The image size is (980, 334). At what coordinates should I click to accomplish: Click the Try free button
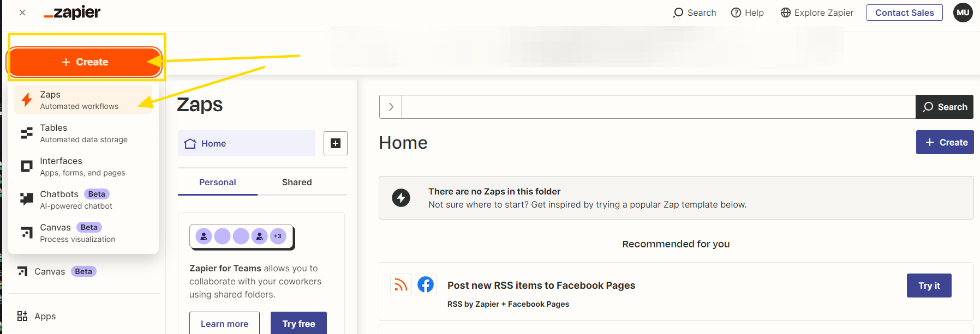pyautogui.click(x=298, y=324)
